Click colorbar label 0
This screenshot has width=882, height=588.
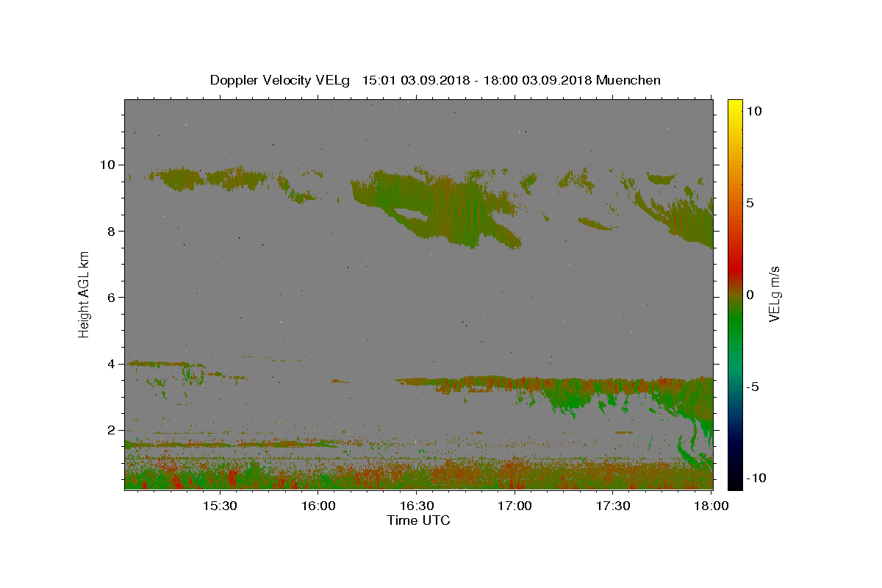point(749,295)
